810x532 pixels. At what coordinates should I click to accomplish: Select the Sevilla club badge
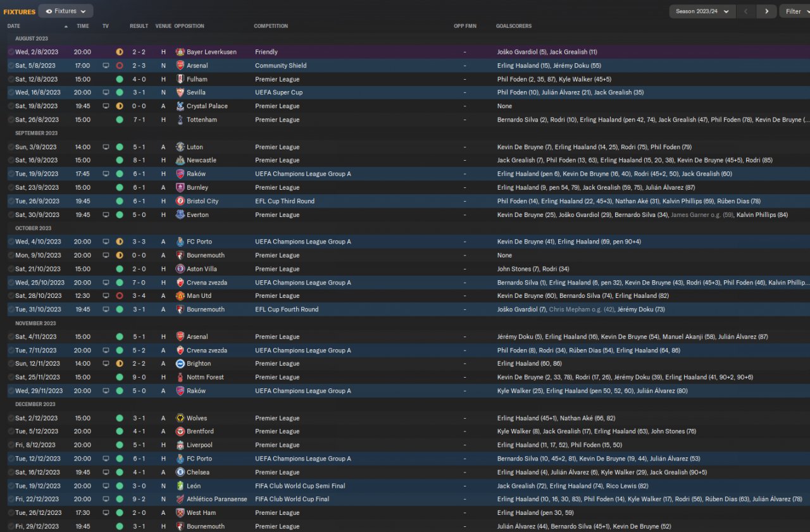point(180,92)
